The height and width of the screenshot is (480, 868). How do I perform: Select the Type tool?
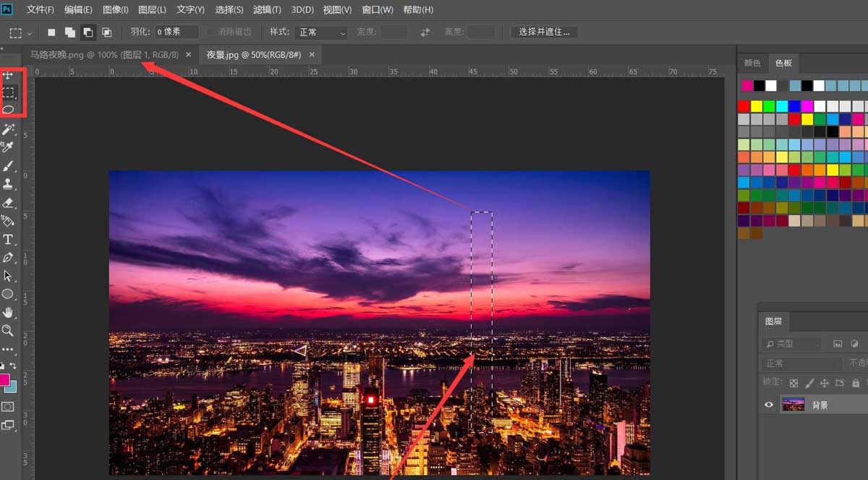(x=8, y=239)
